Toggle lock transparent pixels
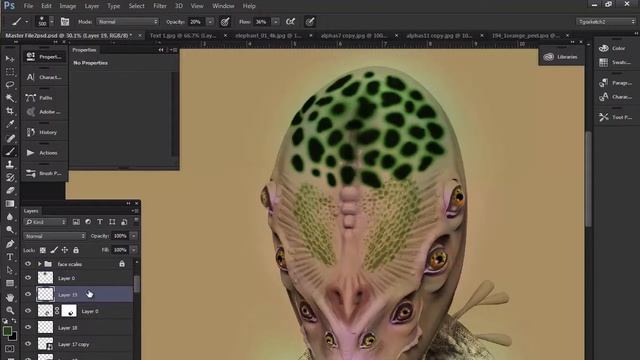 pos(42,250)
